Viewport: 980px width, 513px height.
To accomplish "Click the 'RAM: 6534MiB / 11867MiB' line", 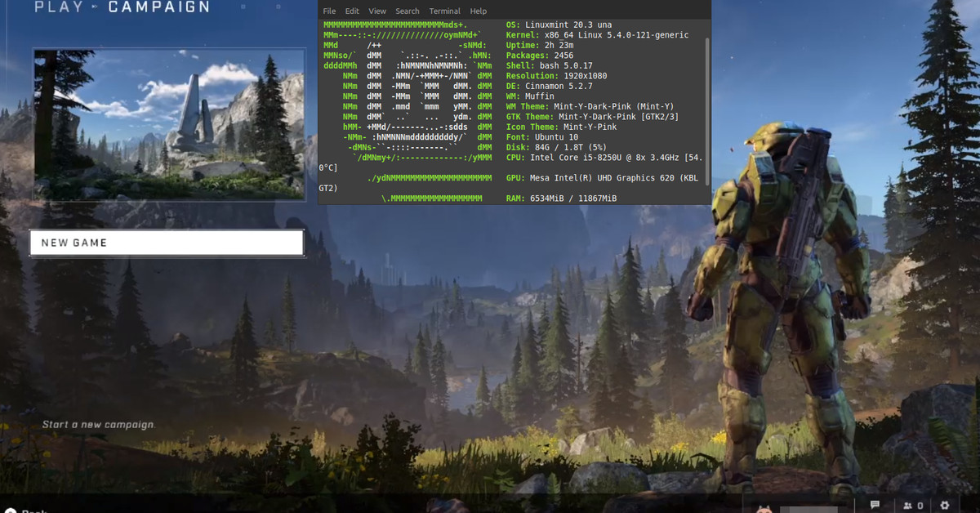I will (x=561, y=199).
